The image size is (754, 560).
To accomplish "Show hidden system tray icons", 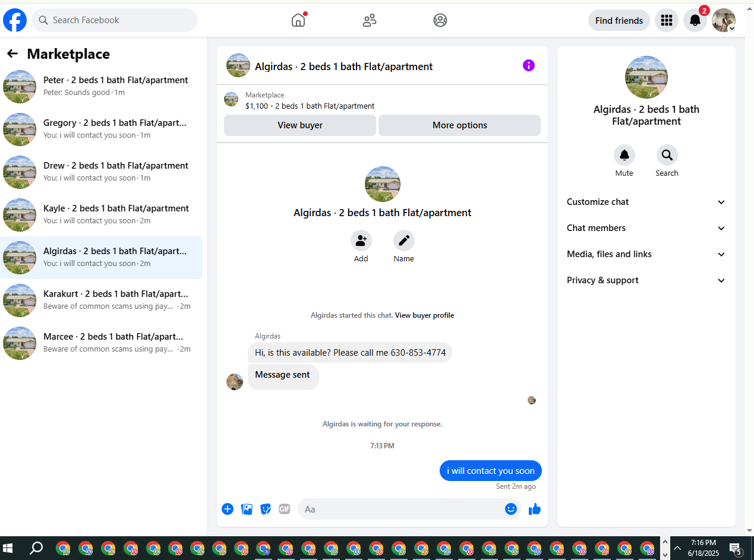I will 677,548.
